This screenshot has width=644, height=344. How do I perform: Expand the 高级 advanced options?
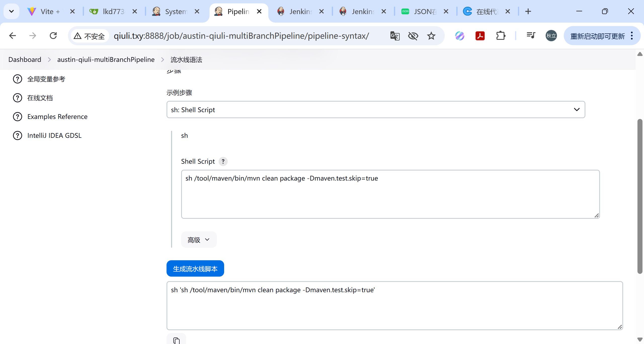click(x=198, y=240)
